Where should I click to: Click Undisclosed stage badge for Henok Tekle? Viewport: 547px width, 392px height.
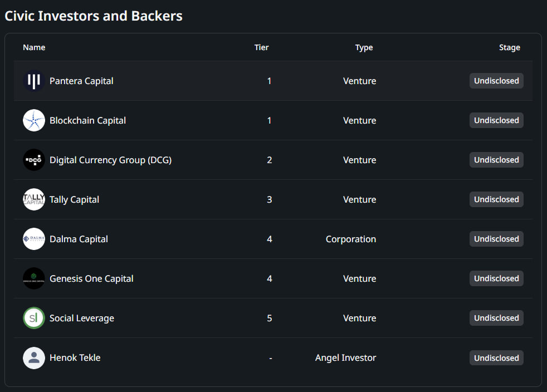pyautogui.click(x=496, y=358)
